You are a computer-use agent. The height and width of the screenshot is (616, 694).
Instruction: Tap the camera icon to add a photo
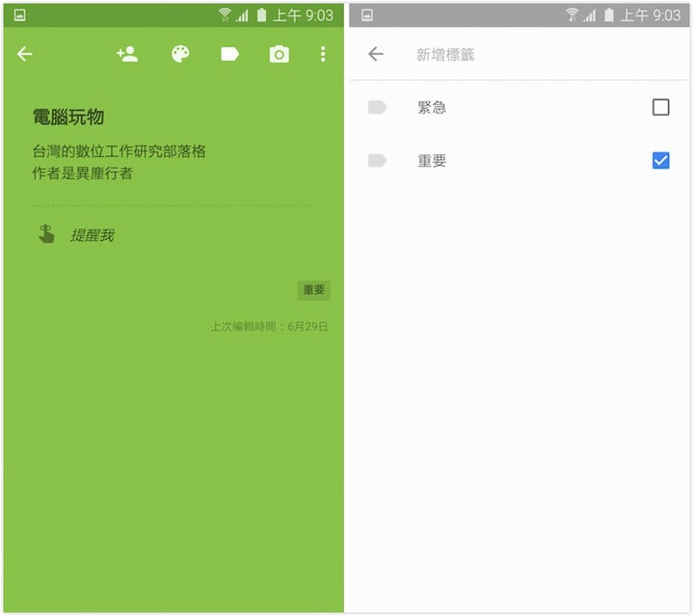[279, 55]
